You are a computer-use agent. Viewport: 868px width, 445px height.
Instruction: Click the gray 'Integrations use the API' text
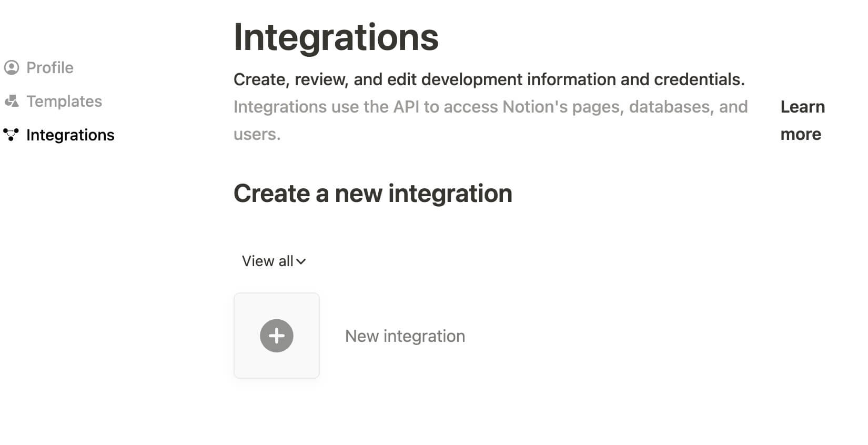click(490, 107)
